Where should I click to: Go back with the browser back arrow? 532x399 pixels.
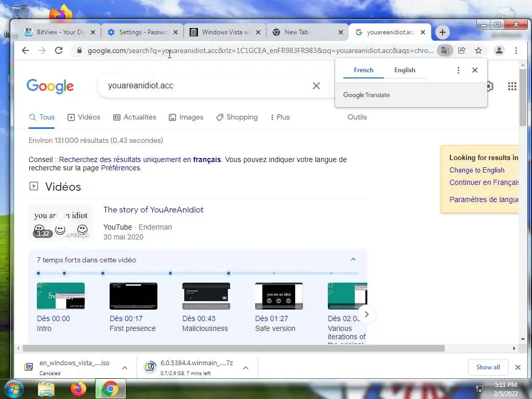click(25, 50)
